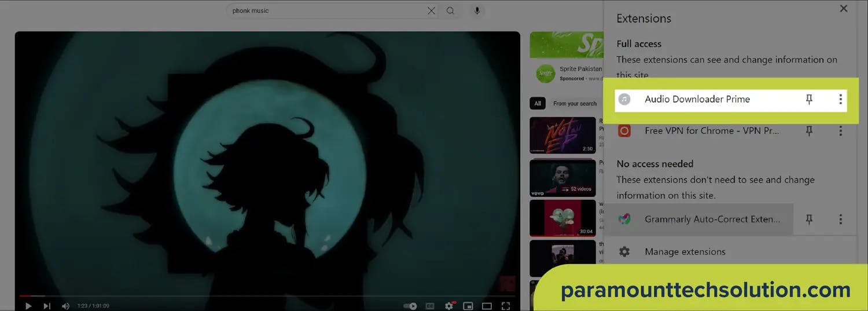Screen dimensions: 868x311
Task: Toggle video subtitles
Action: point(430,306)
